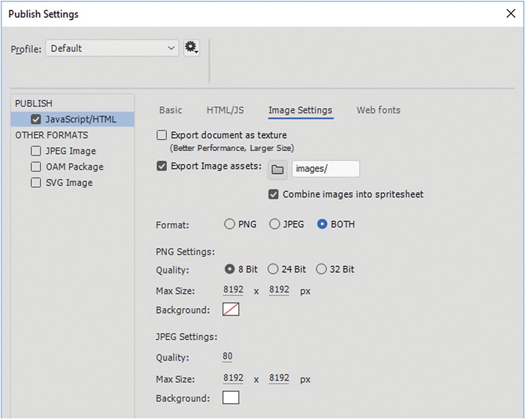
Task: Close the Publish Settings dialog
Action: tap(510, 14)
